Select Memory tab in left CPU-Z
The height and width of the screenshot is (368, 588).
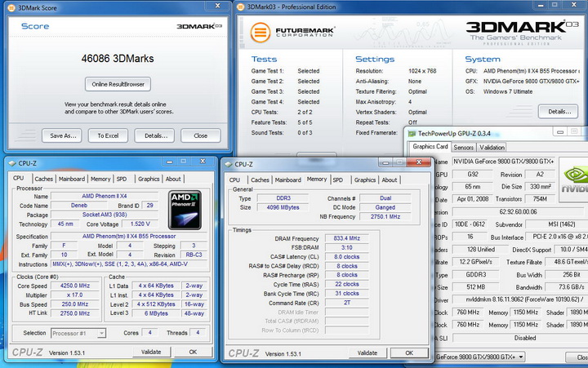coord(100,180)
